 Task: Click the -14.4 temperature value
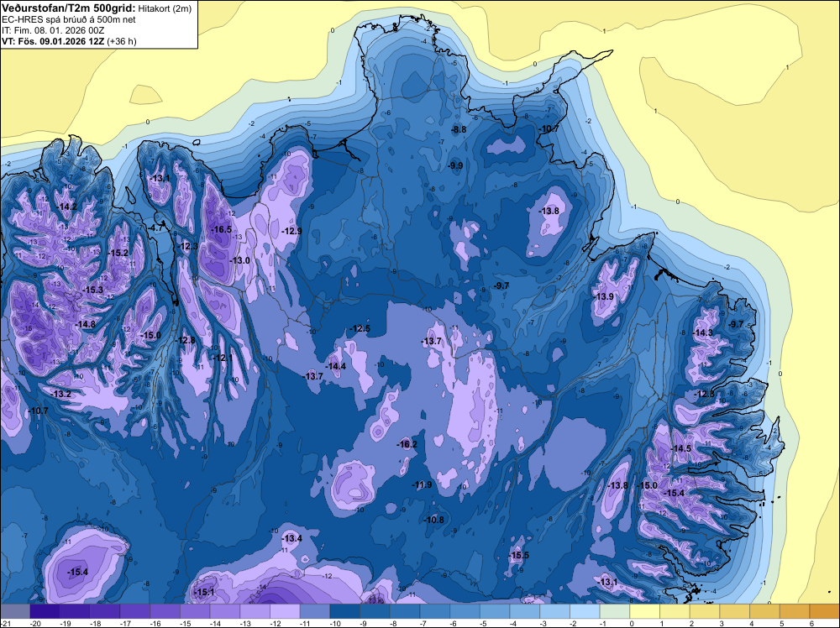click(x=336, y=367)
